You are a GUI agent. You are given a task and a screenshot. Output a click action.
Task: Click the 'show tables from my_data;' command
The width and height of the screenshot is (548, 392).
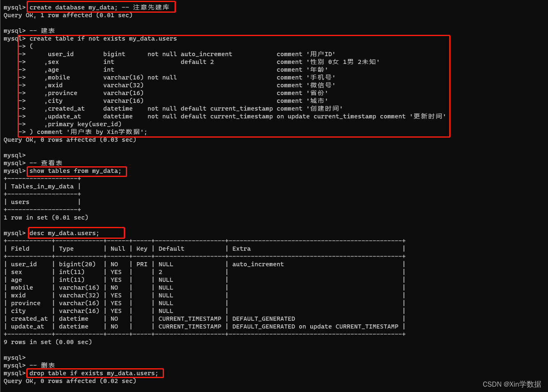[x=75, y=171]
